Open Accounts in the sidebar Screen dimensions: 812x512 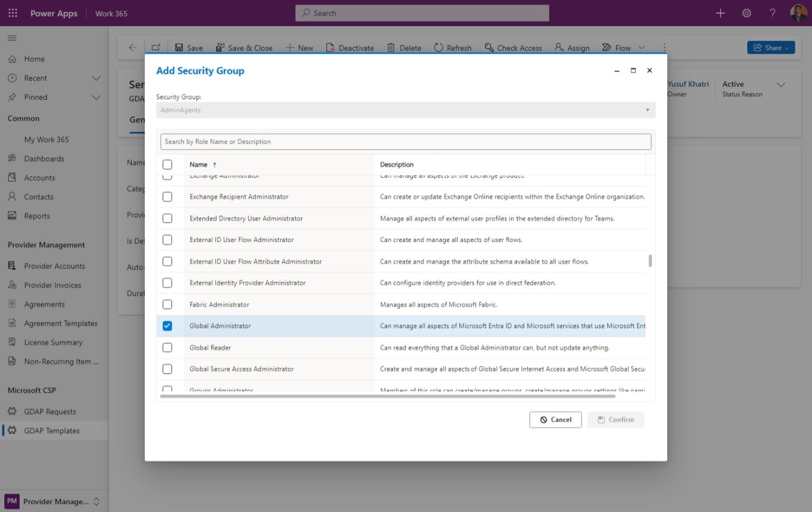pos(39,178)
